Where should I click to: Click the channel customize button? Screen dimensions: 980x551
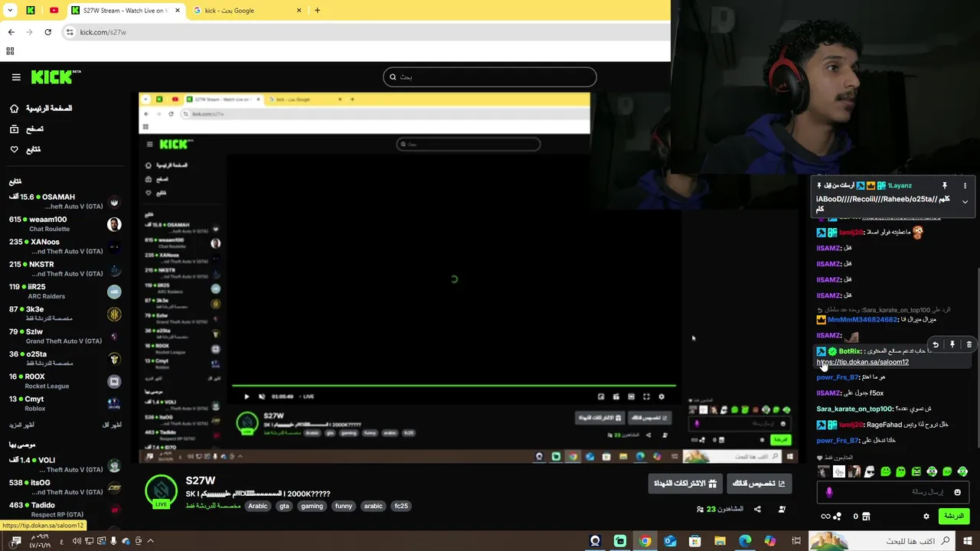click(x=759, y=484)
